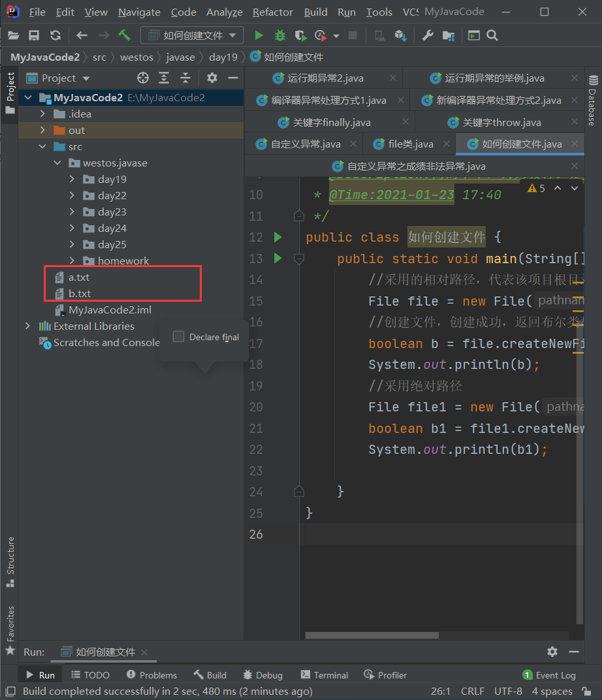Click the editor horizontal scrollbar

(372, 635)
